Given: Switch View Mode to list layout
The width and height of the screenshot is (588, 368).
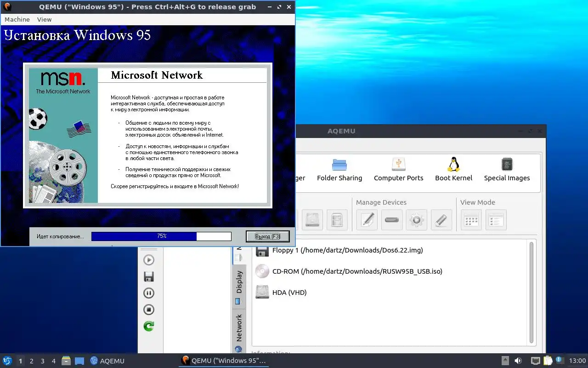Looking at the screenshot, I should pyautogui.click(x=496, y=220).
